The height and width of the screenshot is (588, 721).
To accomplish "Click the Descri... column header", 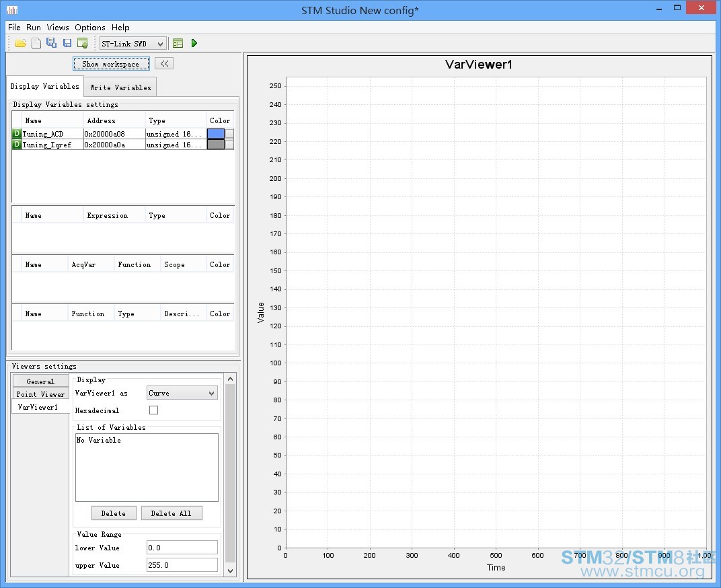I will (184, 314).
